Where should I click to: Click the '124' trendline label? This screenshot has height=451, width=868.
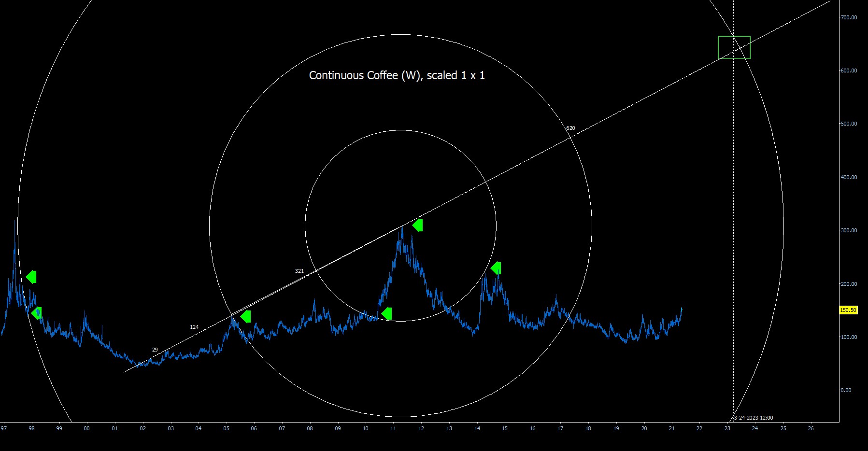point(194,327)
